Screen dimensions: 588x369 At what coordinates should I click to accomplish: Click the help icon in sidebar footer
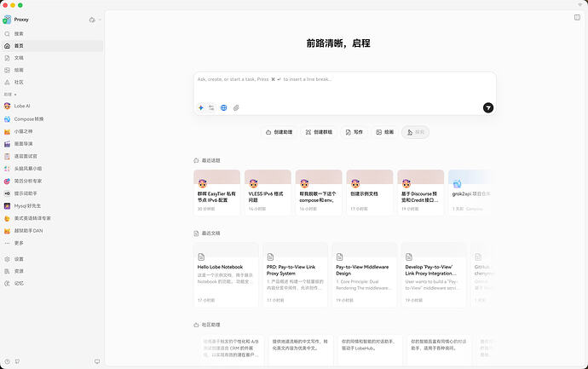(x=7, y=361)
